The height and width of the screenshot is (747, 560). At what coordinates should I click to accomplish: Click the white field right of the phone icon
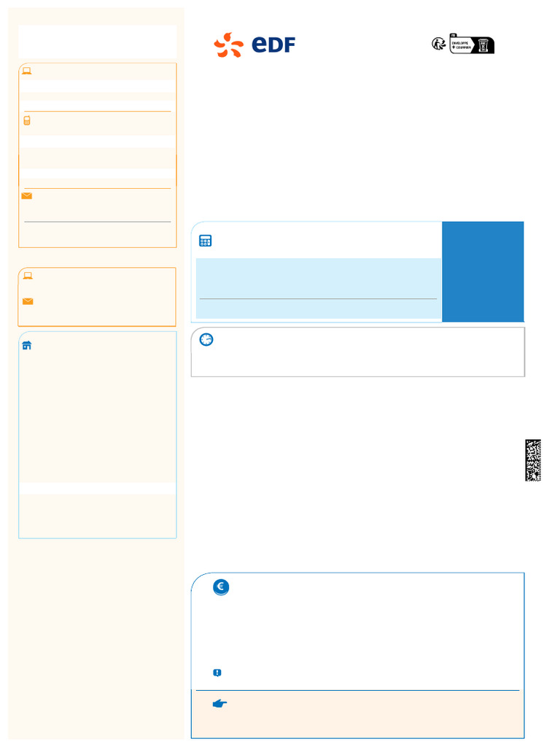[x=100, y=141]
